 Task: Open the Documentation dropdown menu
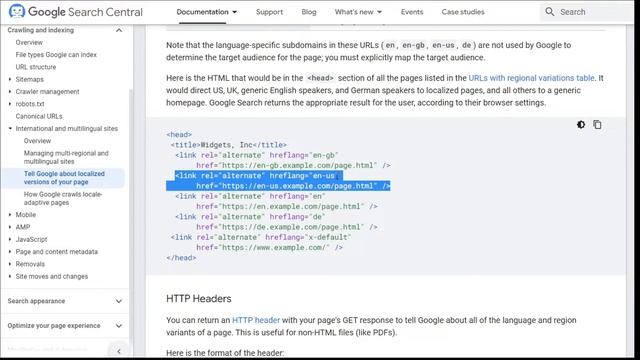(x=207, y=12)
